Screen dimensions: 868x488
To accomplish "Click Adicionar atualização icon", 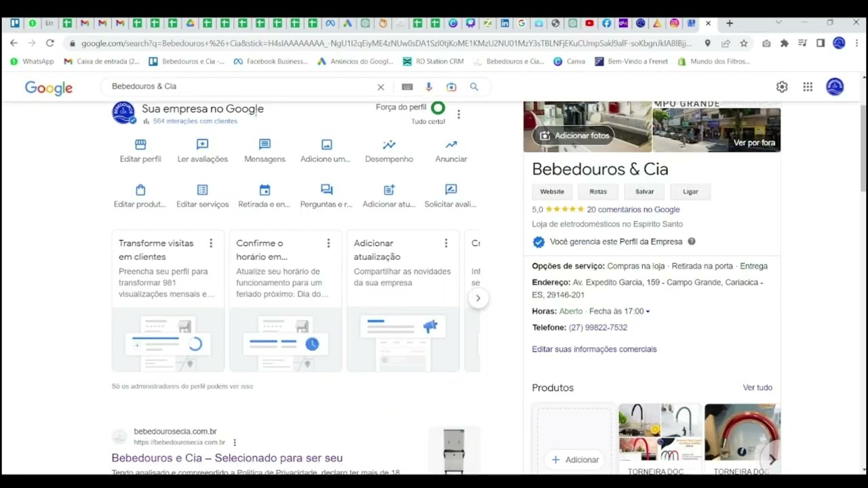I will coord(389,190).
